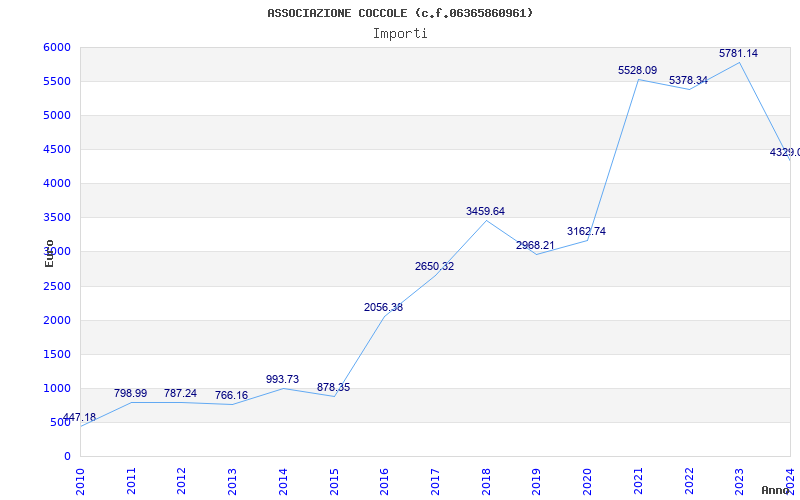This screenshot has width=800, height=500.
Task: Click the y-axis value 4500
Action: (57, 149)
